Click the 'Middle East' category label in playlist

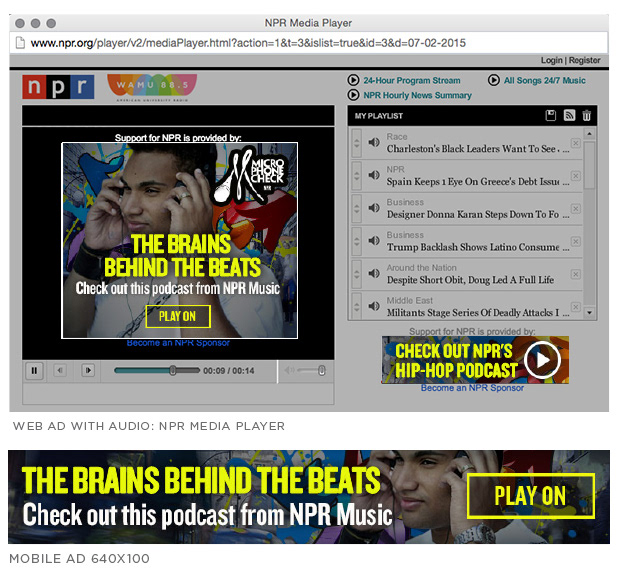pyautogui.click(x=409, y=300)
